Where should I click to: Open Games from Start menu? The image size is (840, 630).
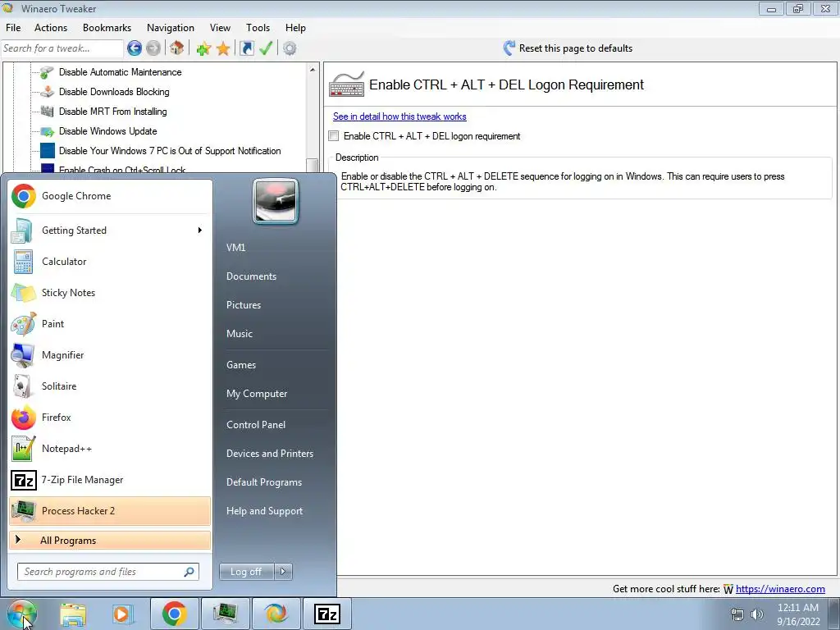(241, 365)
